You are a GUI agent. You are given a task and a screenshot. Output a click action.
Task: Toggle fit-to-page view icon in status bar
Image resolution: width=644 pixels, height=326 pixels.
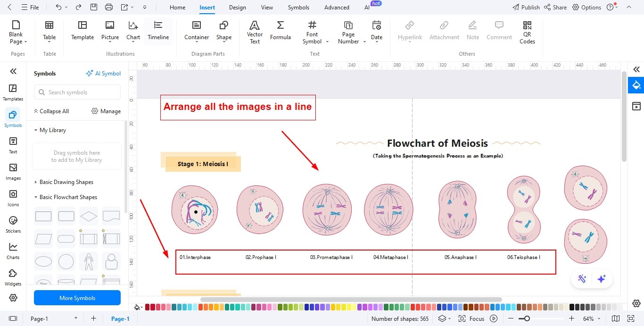pos(631,318)
